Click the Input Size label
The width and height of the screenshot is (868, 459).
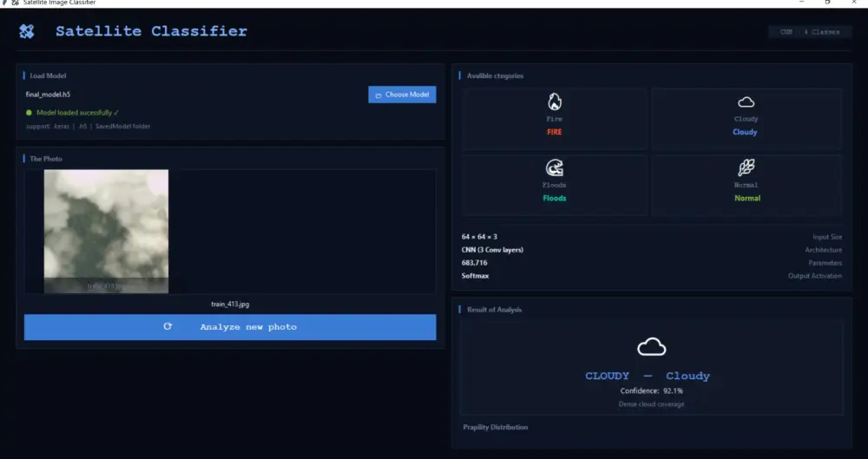pos(827,237)
